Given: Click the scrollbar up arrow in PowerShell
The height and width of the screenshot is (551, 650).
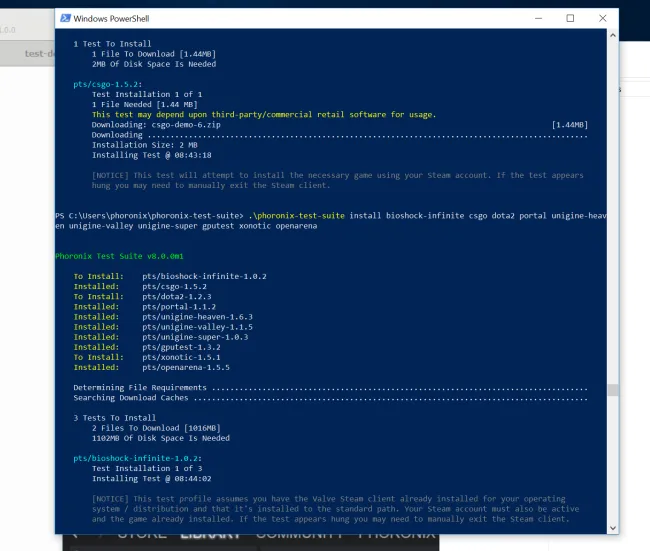Looking at the screenshot, I should [x=613, y=34].
